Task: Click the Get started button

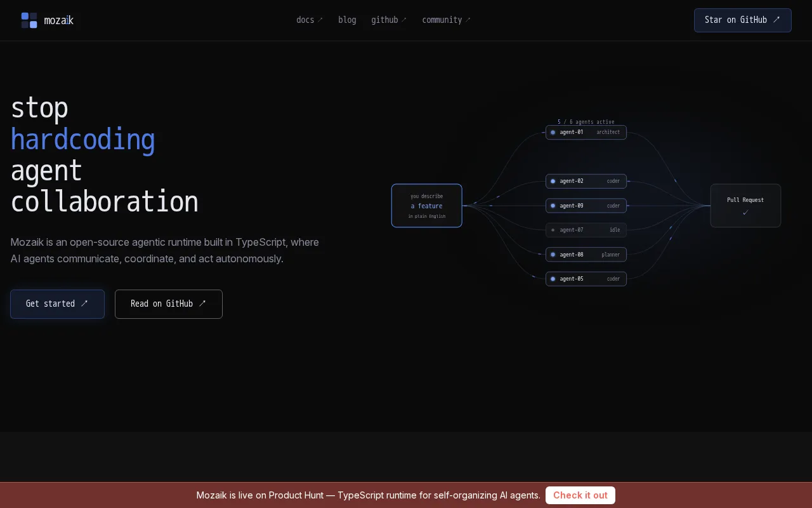Action: click(57, 304)
